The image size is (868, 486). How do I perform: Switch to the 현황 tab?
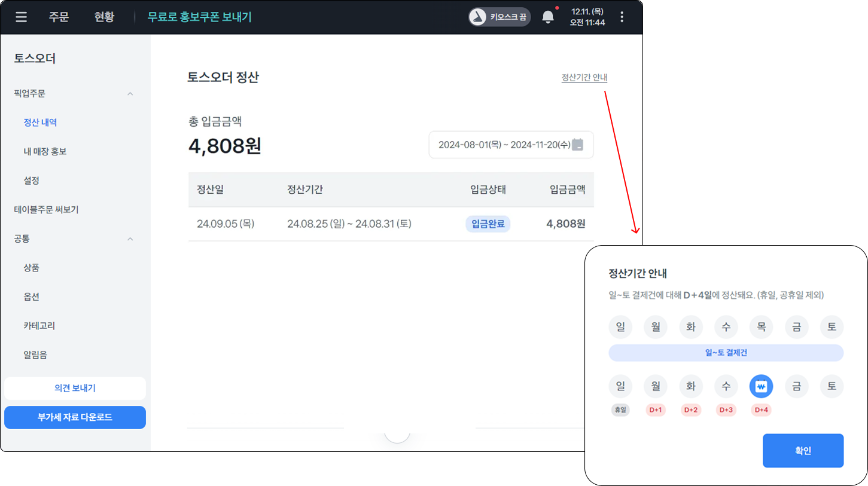[104, 17]
